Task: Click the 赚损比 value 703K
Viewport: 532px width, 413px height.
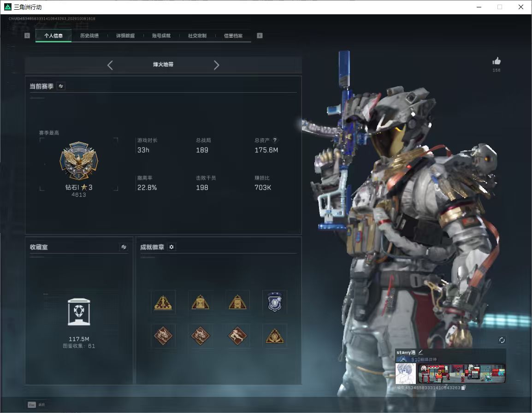Action: tap(263, 187)
